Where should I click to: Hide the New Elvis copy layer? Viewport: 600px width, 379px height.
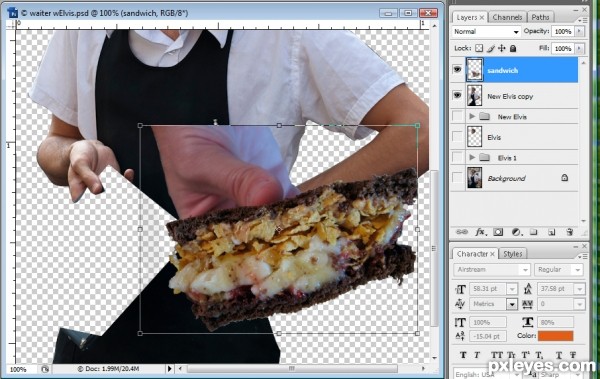pos(457,95)
